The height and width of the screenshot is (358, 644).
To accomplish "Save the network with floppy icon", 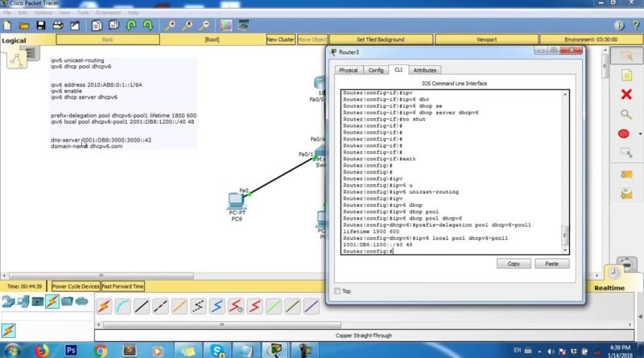I will [41, 26].
